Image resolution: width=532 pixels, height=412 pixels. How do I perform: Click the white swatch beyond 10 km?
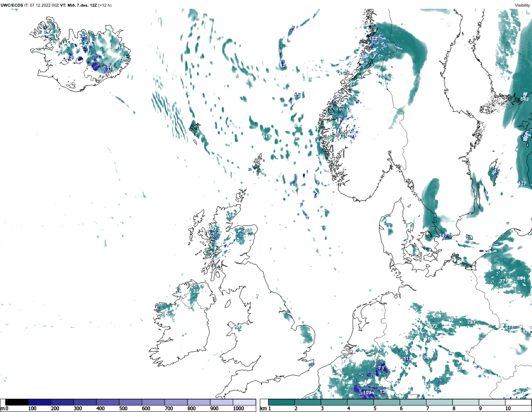click(x=518, y=402)
